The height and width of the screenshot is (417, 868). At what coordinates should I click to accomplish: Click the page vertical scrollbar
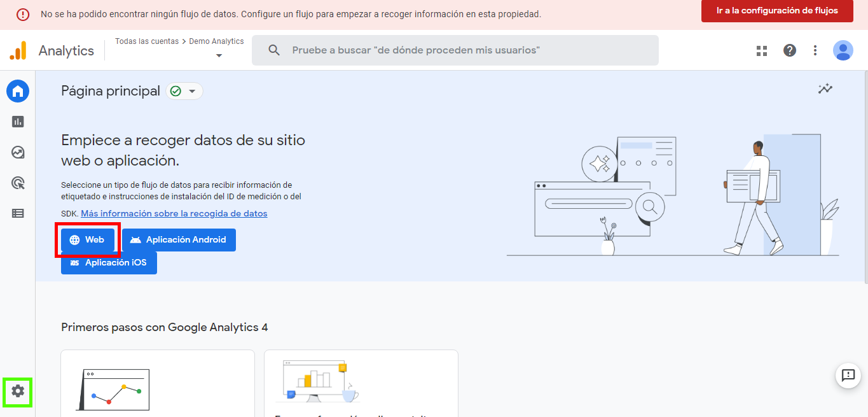[x=865, y=177]
